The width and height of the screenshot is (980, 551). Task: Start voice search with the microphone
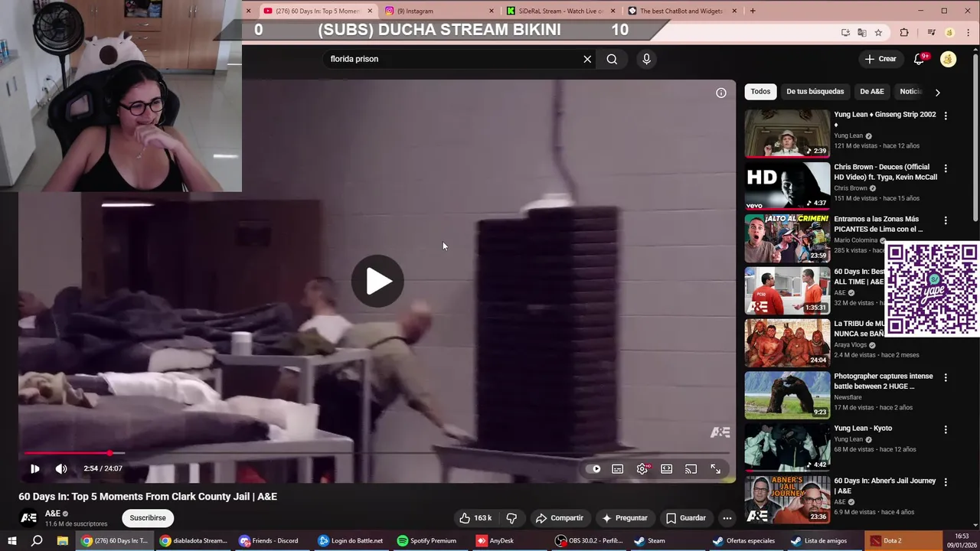pos(647,59)
